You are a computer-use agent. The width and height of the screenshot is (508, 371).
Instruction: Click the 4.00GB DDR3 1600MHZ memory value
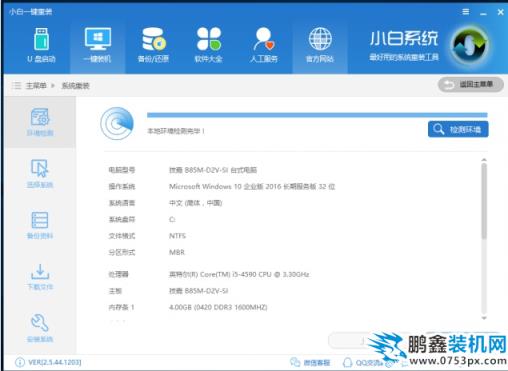coord(218,307)
